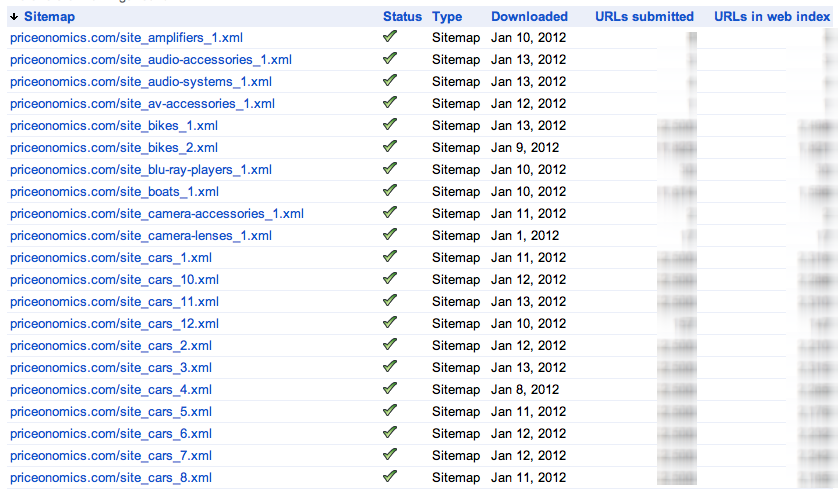The height and width of the screenshot is (489, 839).
Task: Click status checkmark for site_bikes_2.xml
Action: point(390,146)
